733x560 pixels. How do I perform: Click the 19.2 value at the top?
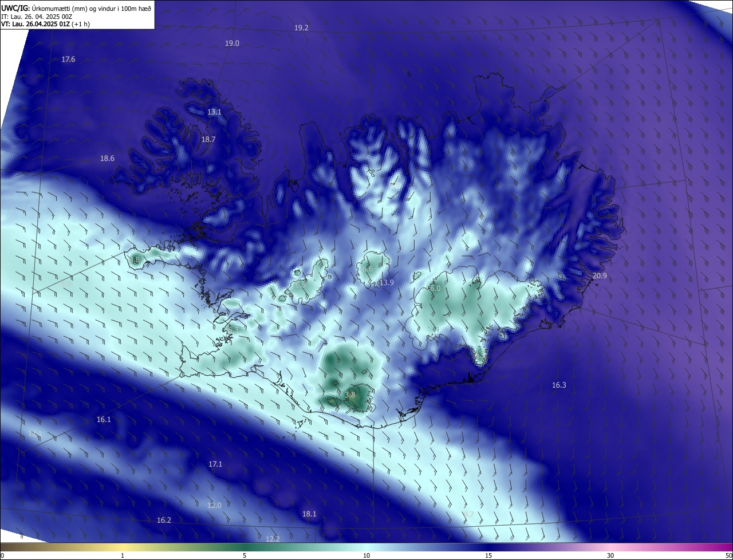(301, 28)
